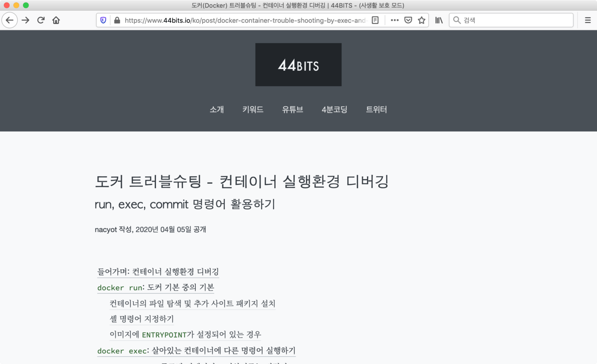Open the 4분코딩 navigation item
597x364 pixels.
(335, 109)
